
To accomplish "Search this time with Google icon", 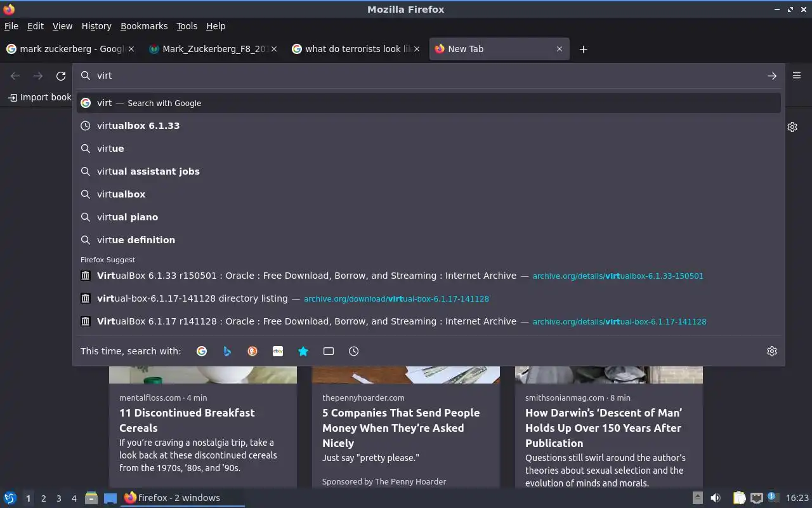I will coord(202,351).
